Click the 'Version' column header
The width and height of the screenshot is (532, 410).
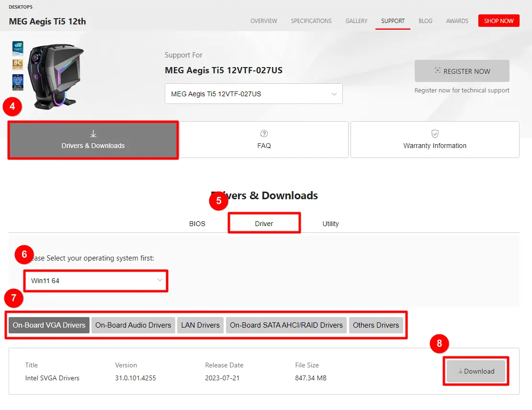coord(126,365)
